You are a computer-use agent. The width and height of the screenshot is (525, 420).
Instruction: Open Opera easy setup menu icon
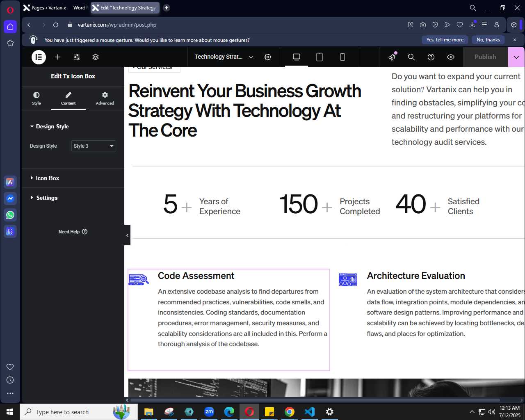[x=484, y=25]
